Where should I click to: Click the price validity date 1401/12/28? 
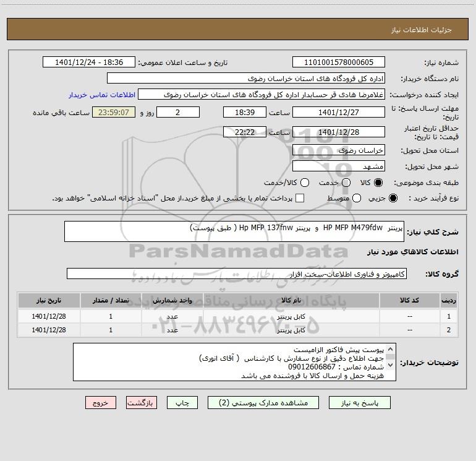[339, 132]
